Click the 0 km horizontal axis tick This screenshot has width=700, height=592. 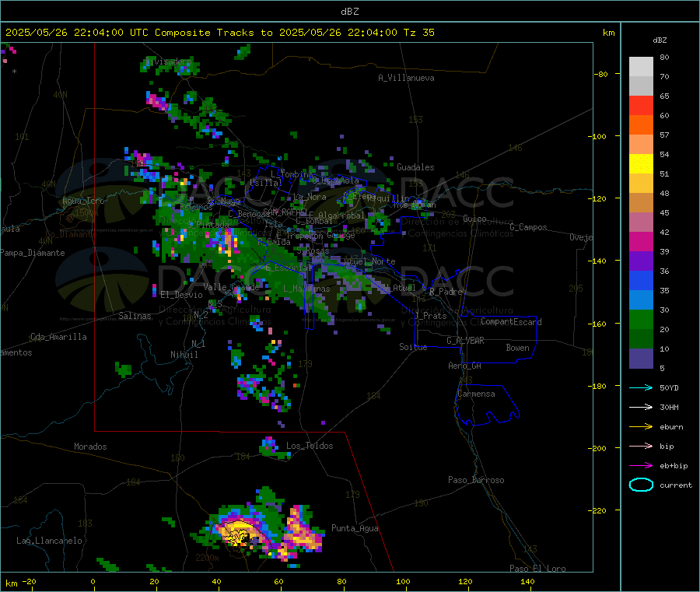pyautogui.click(x=93, y=581)
